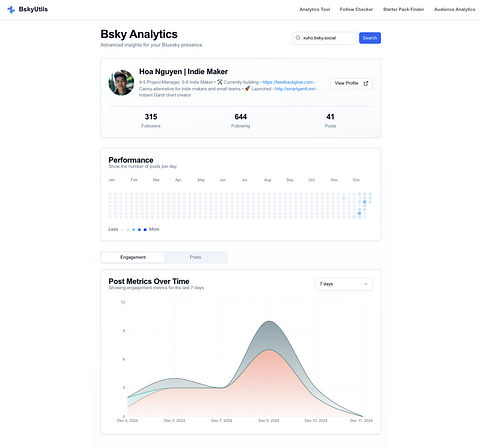Select the Engagement tab
Image resolution: width=480 pixels, height=448 pixels.
pyautogui.click(x=133, y=257)
